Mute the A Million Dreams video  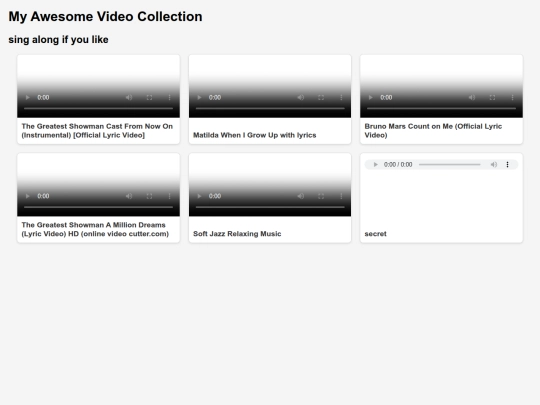coord(129,196)
